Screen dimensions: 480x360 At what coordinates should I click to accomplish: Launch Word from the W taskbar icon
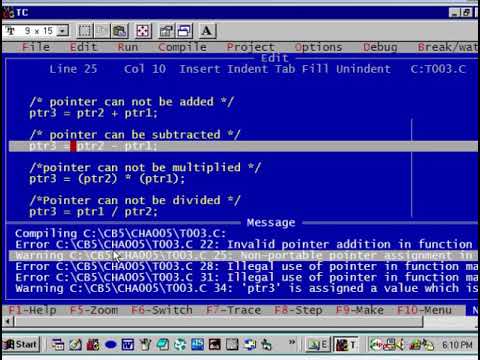(x=128, y=345)
